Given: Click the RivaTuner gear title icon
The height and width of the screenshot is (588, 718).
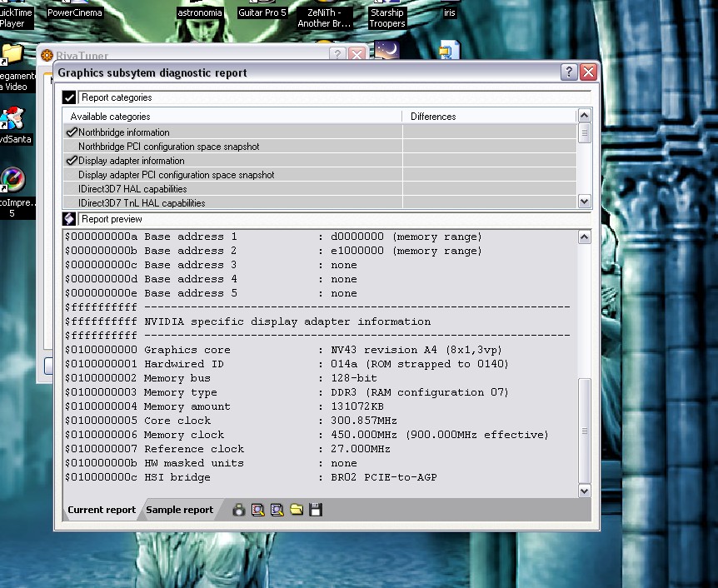Looking at the screenshot, I should pos(47,56).
